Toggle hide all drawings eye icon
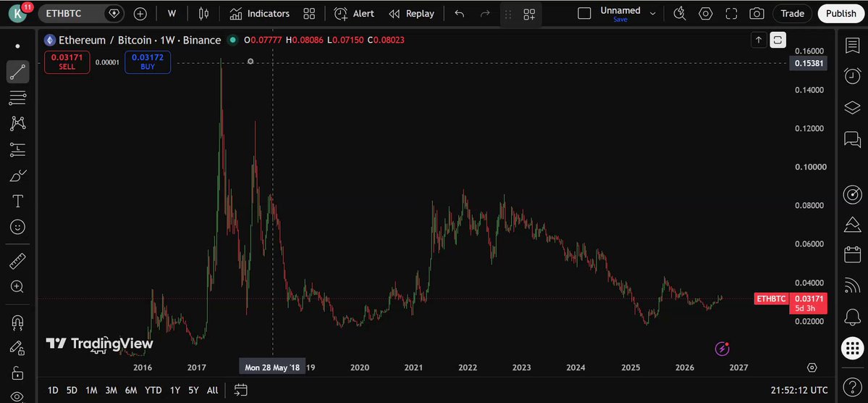The image size is (868, 403). pyautogui.click(x=17, y=396)
